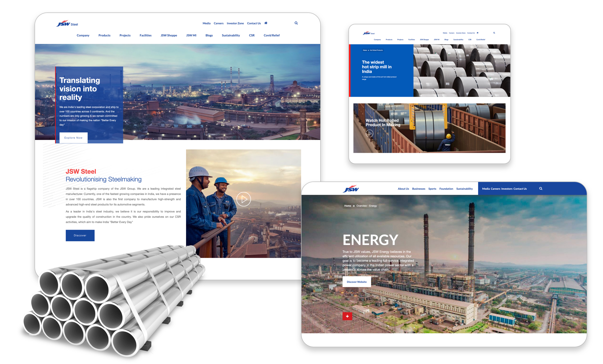Click Hot Rolled Products in the breadcrumb
Image resolution: width=603 pixels, height=364 pixels.
click(376, 50)
